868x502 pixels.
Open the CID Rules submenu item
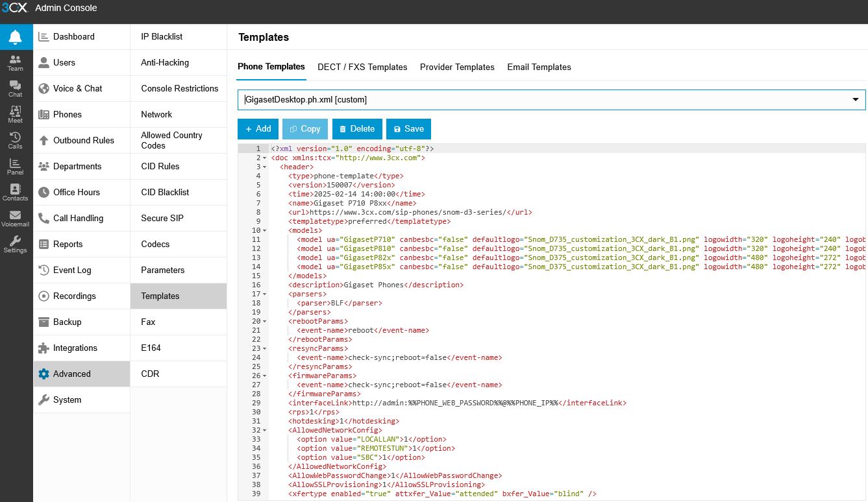(179, 167)
